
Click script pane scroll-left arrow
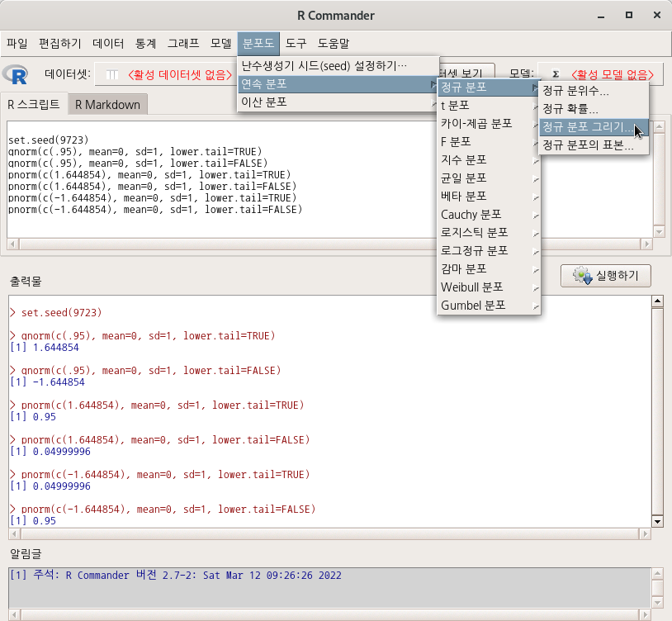(x=13, y=244)
